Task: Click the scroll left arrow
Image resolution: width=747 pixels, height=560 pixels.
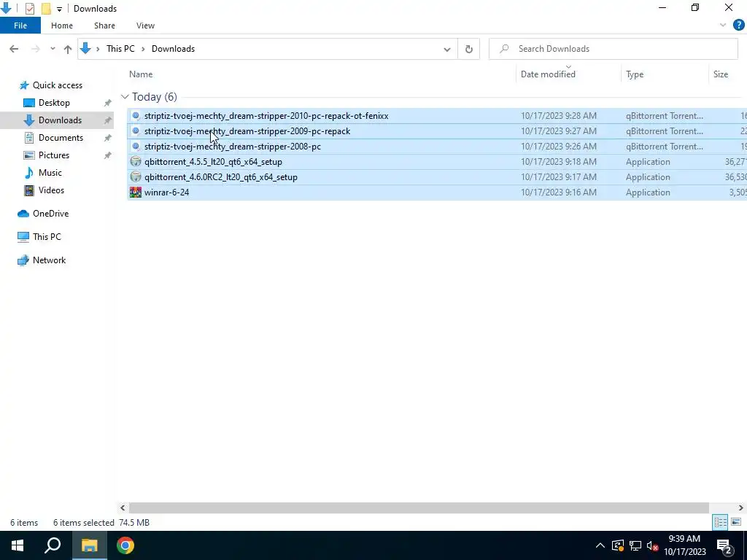Action: pyautogui.click(x=123, y=507)
